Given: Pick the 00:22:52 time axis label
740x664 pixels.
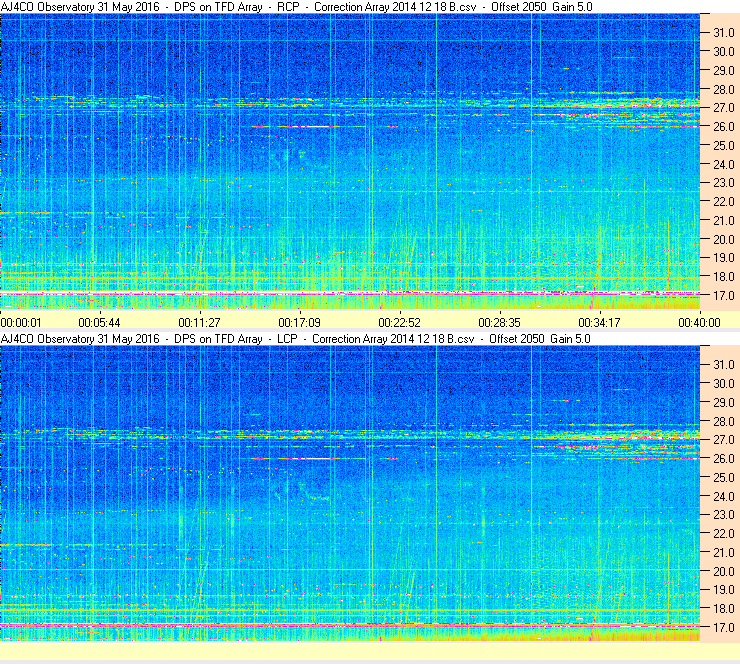Looking at the screenshot, I should (x=399, y=323).
